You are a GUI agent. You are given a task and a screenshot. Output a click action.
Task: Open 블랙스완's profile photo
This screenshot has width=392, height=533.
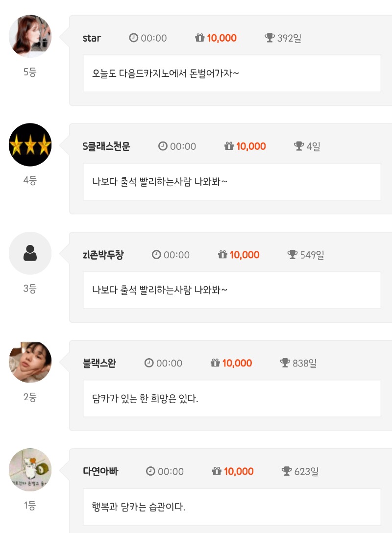click(x=30, y=362)
